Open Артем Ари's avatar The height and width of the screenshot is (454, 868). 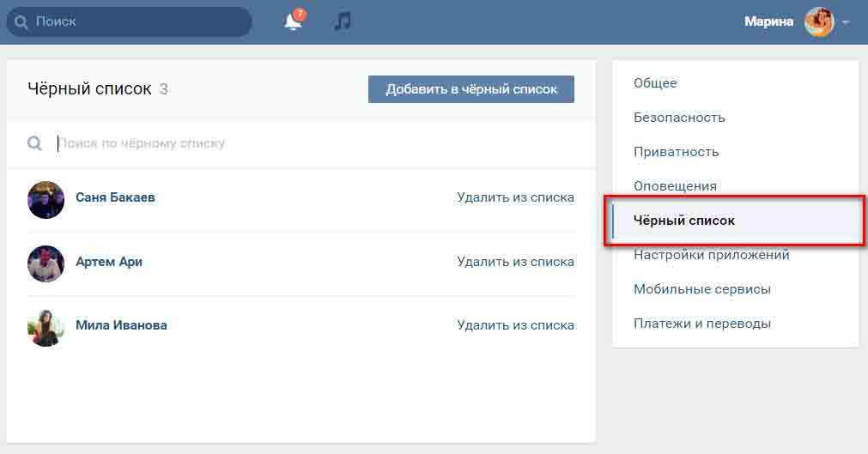(x=46, y=264)
